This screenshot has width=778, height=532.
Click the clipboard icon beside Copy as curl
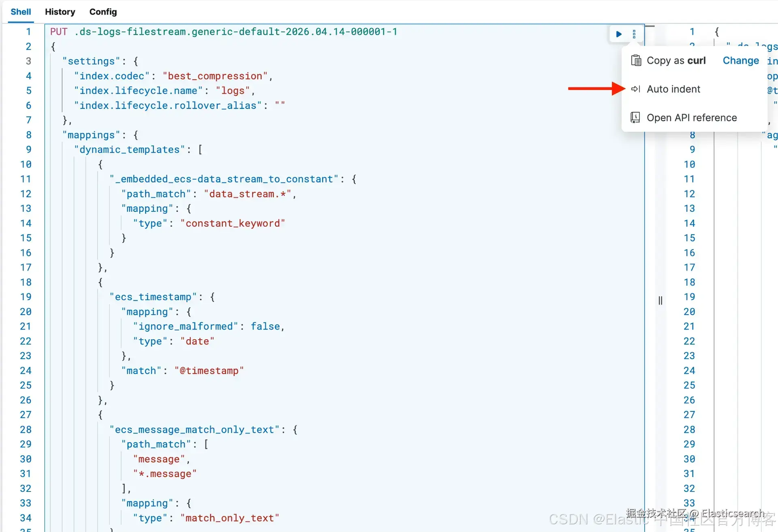[x=636, y=61]
